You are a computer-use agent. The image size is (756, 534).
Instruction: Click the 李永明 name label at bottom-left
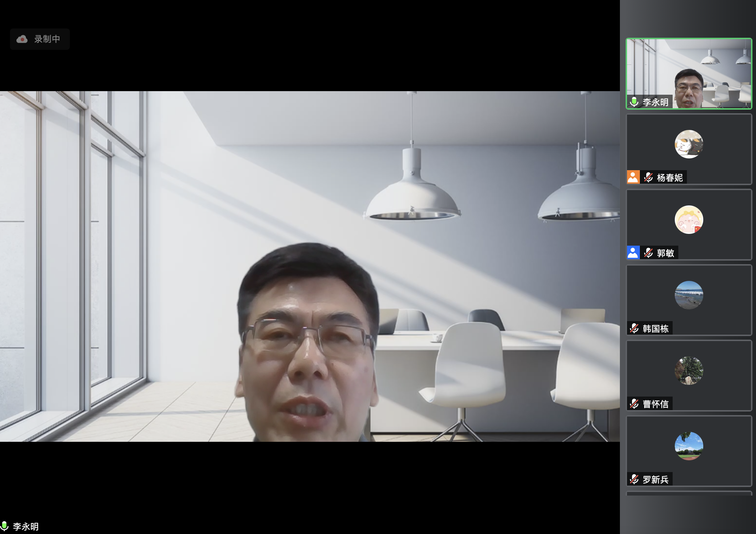pyautogui.click(x=26, y=527)
